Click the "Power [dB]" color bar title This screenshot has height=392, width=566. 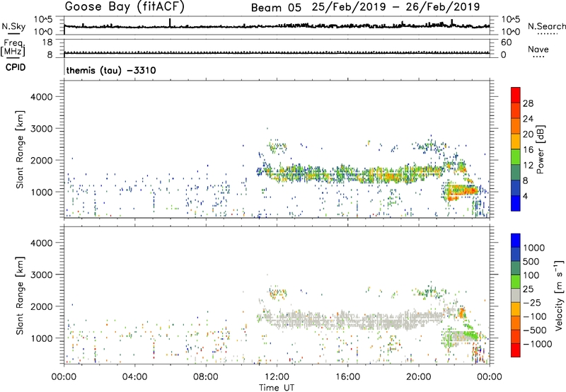[x=540, y=149]
